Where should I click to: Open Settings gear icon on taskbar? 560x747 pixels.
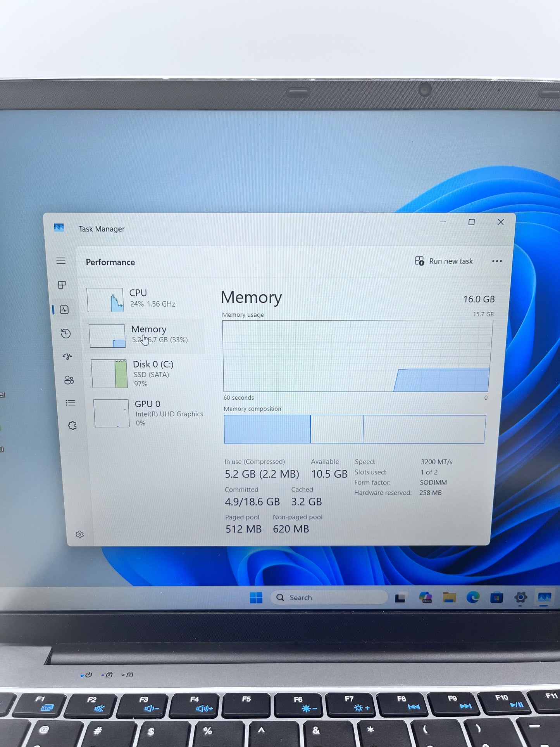pos(520,598)
